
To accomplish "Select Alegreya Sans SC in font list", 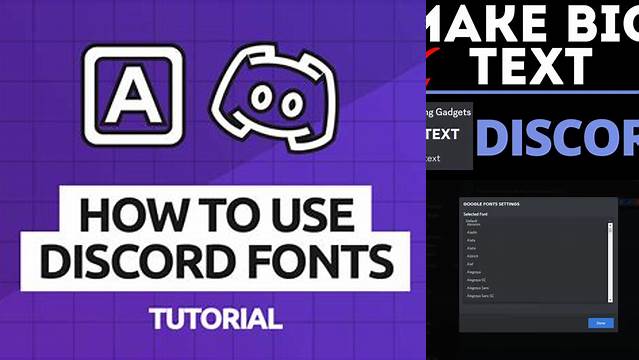I will (480, 296).
